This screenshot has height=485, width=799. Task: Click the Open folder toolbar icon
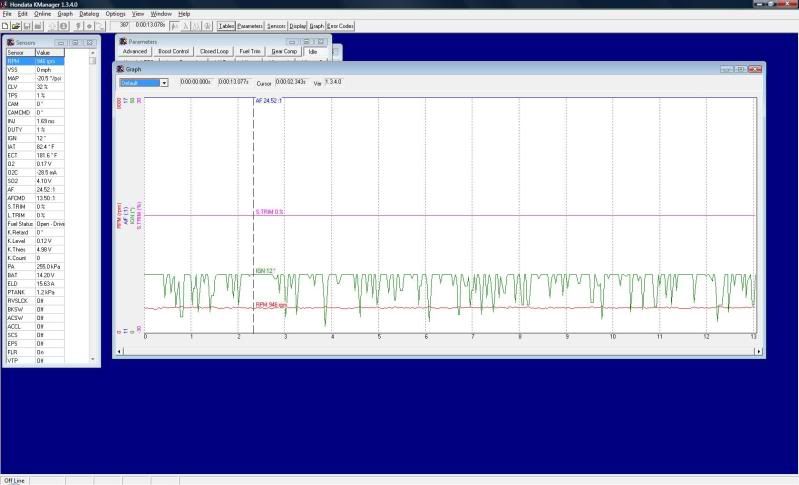pyautogui.click(x=14, y=25)
